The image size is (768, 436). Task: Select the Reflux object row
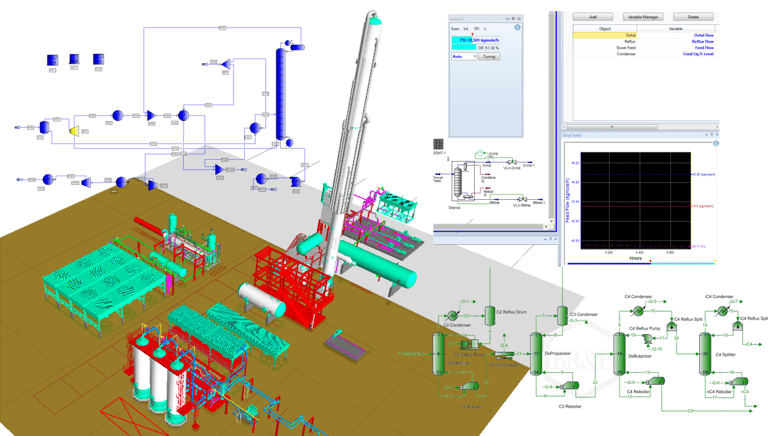605,42
